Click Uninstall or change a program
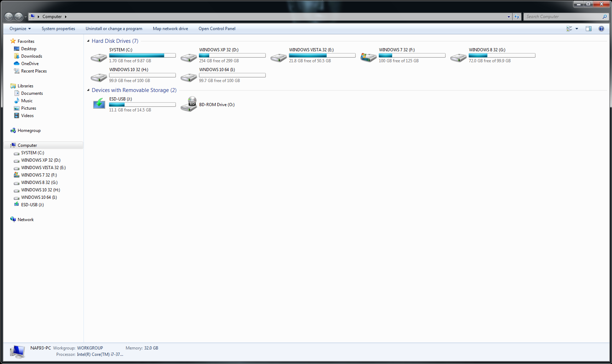The height and width of the screenshot is (364, 612). 114,29
